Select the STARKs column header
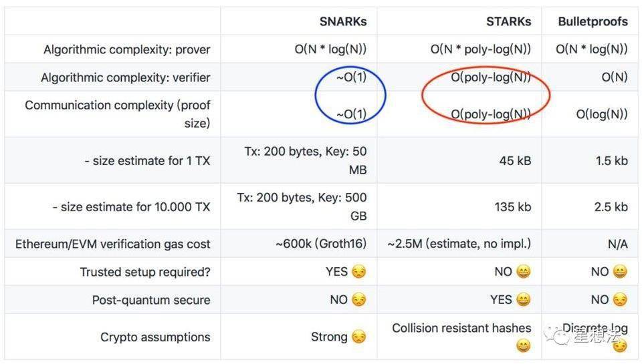 (508, 21)
